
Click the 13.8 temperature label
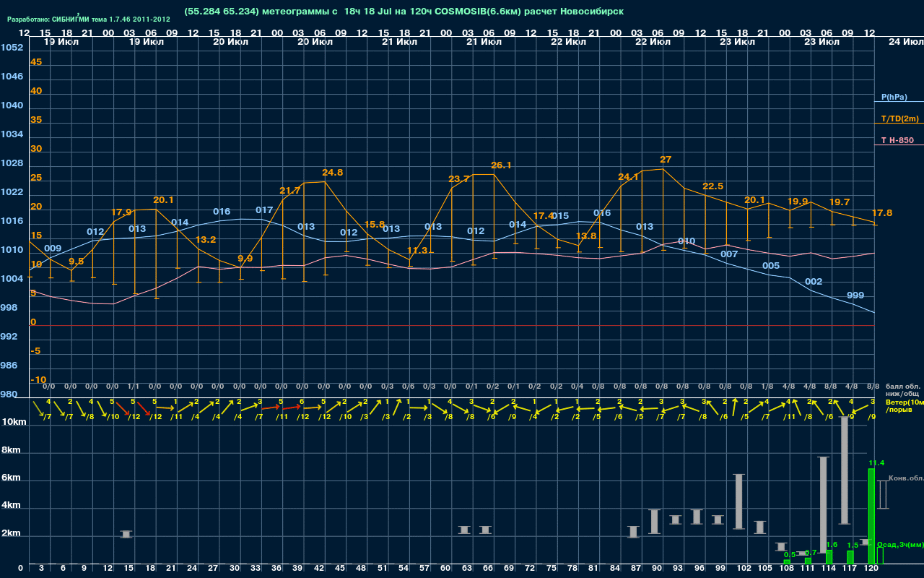(586, 236)
